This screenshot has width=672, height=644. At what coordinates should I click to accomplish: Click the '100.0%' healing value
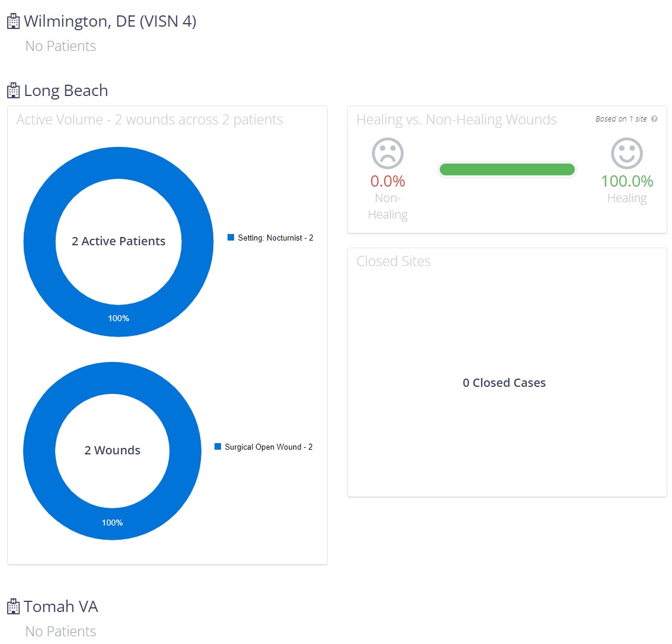(x=627, y=181)
